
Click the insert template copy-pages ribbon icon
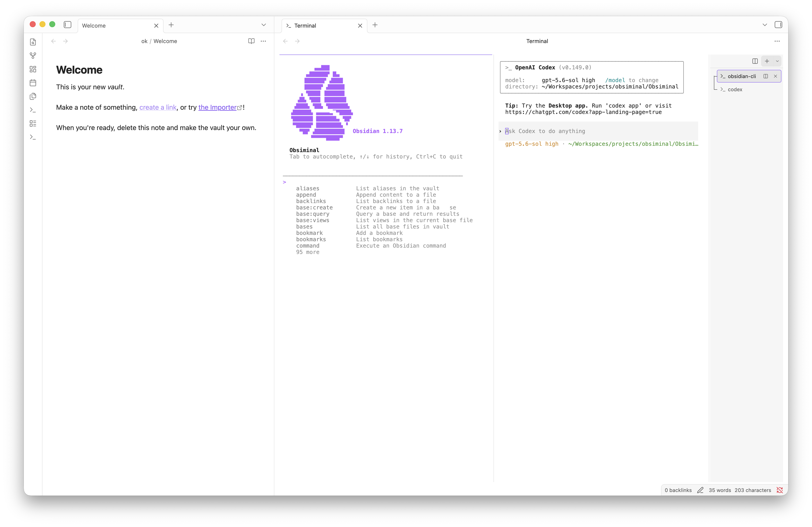(33, 97)
